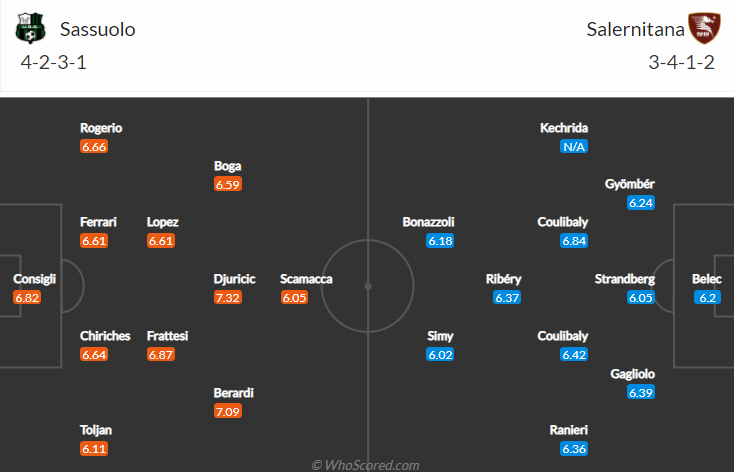Click the Salernitana club crest icon
Viewport: 734px width, 472px height.
(x=704, y=29)
